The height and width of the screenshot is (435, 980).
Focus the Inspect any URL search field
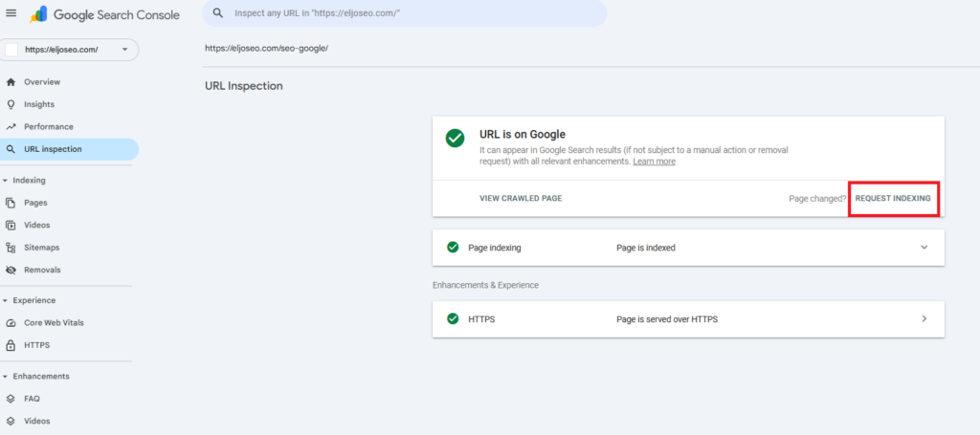click(x=405, y=12)
